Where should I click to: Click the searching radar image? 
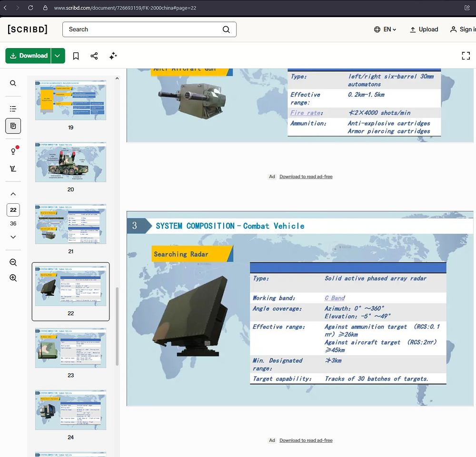[190, 316]
